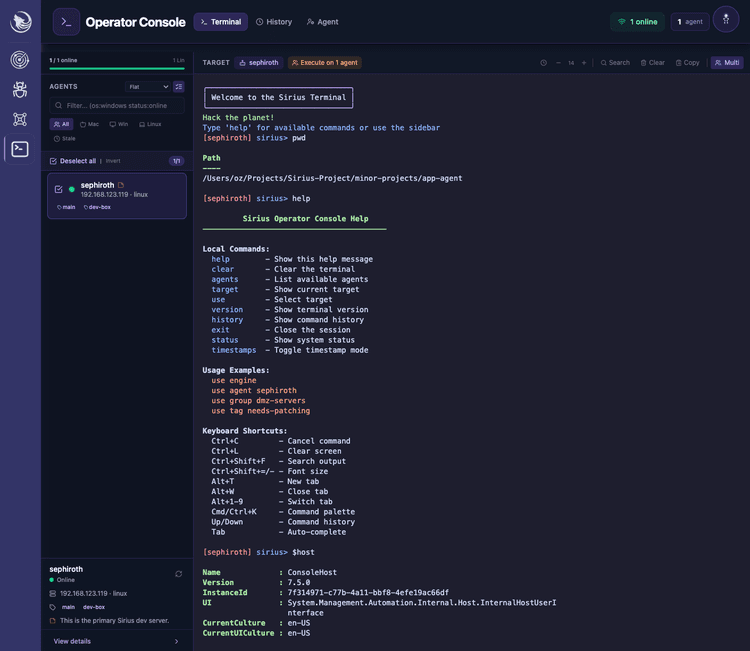The height and width of the screenshot is (651, 750).
Task: Click the 'timestamps' help command
Action: [x=233, y=350]
